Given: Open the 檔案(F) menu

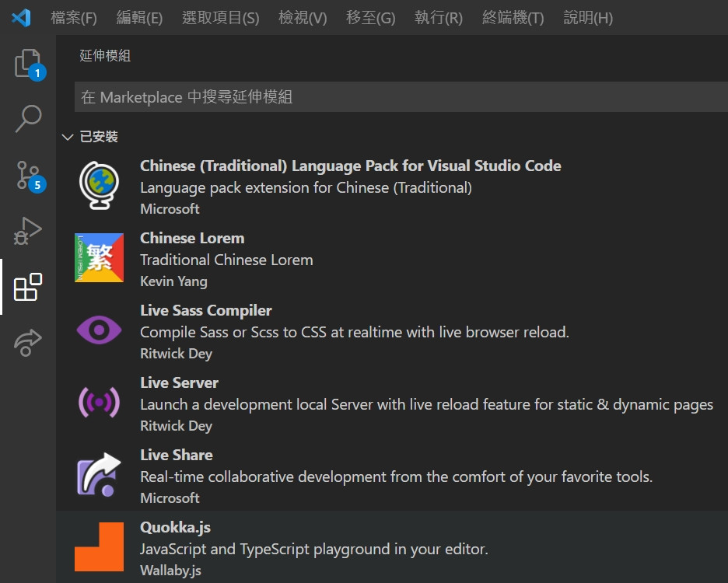Looking at the screenshot, I should click(74, 18).
